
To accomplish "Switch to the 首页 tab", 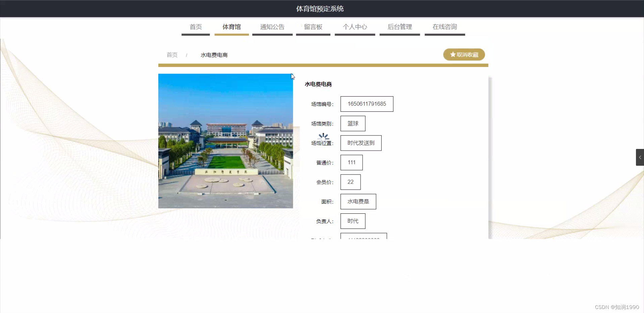I will click(x=195, y=27).
